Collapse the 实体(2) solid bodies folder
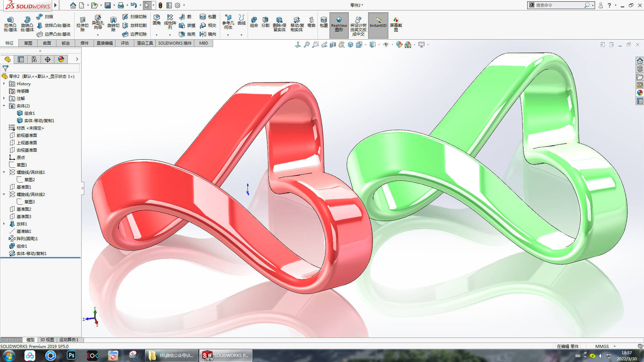Image resolution: width=644 pixels, height=362 pixels. click(4, 106)
